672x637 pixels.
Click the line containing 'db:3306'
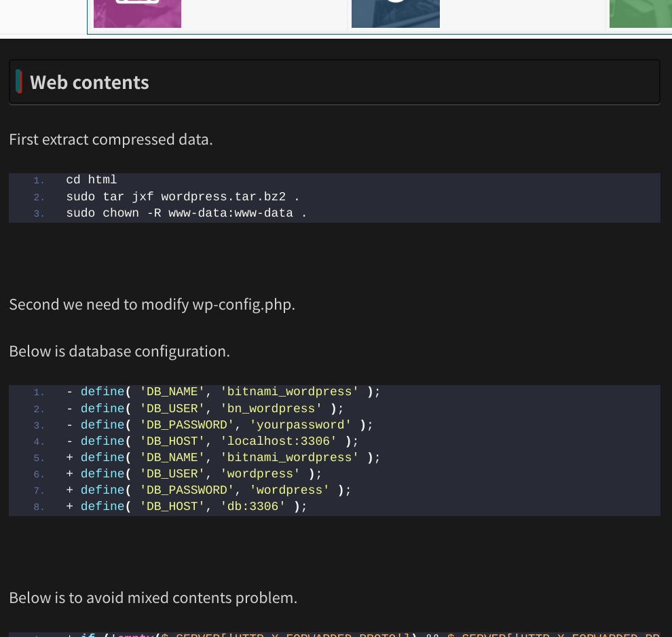[x=187, y=506]
